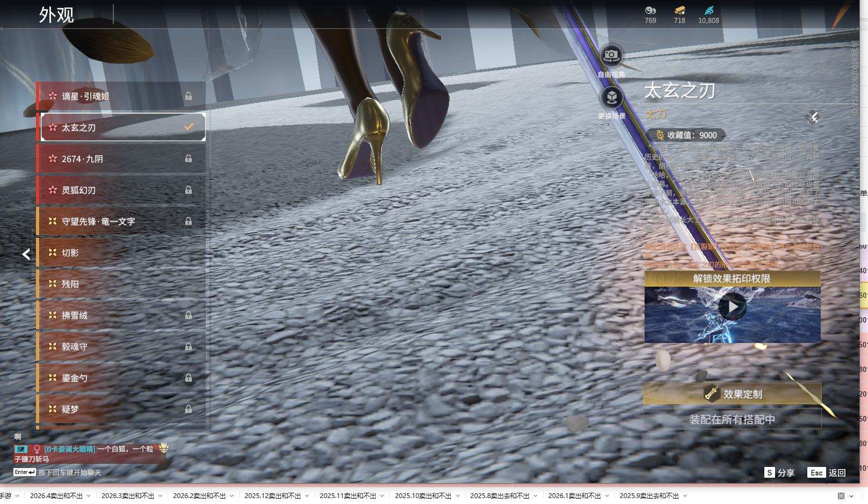This screenshot has height=504, width=868.
Task: Open the 2026.4卖出和不出 sheet tab dropdown
Action: coord(89,496)
